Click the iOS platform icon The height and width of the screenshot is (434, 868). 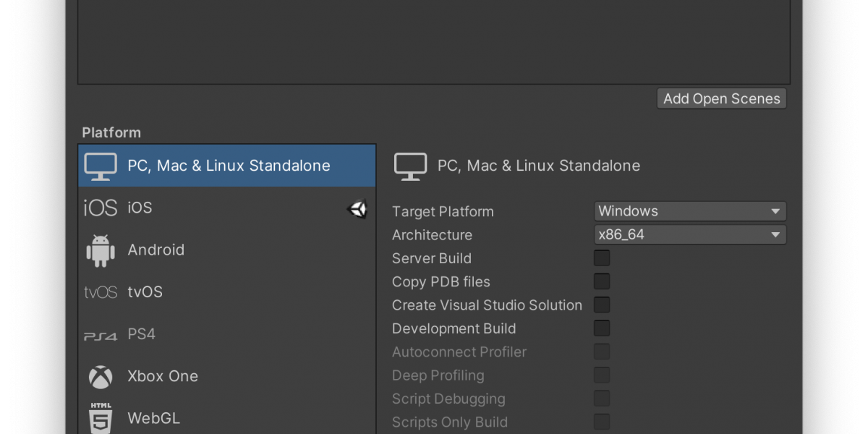100,208
